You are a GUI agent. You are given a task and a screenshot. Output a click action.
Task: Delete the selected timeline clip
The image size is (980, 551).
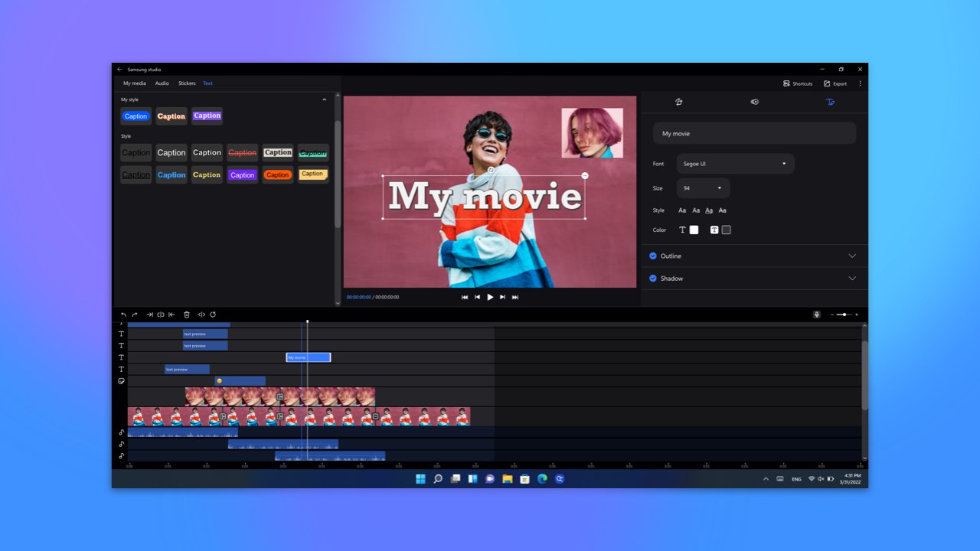[x=186, y=315]
